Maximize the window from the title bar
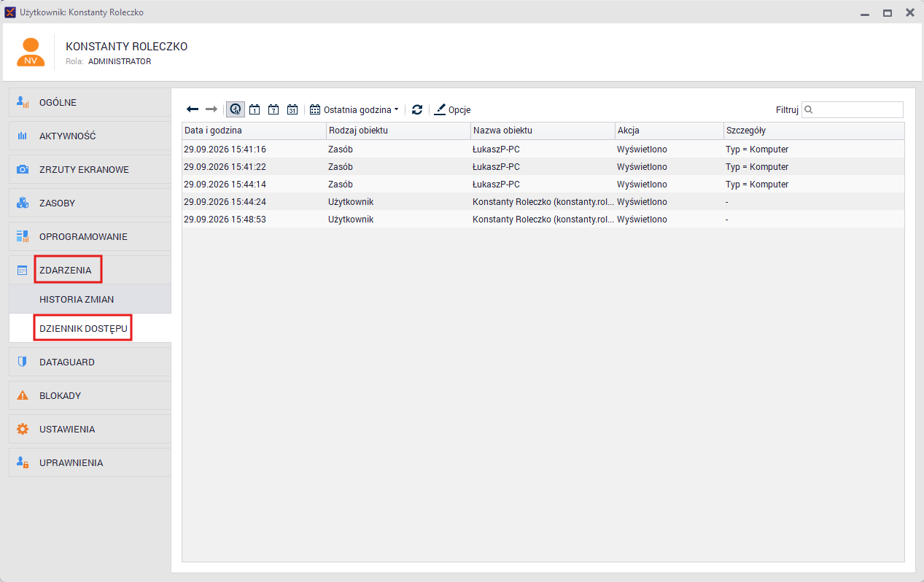Image resolution: width=924 pixels, height=582 pixels. (x=888, y=12)
